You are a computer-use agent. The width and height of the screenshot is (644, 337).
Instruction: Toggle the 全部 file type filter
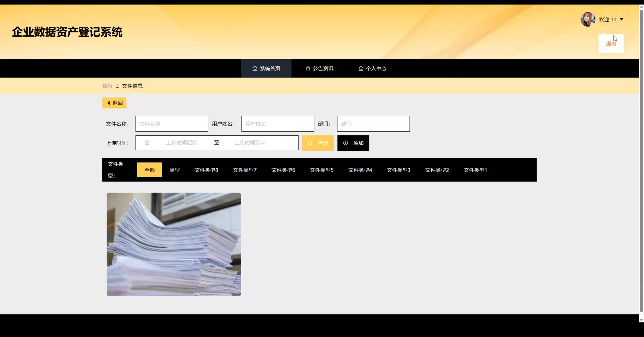(x=149, y=170)
